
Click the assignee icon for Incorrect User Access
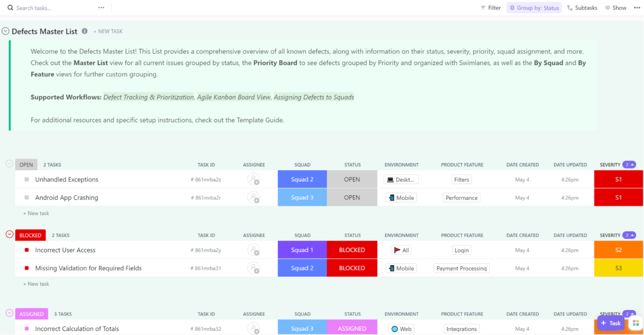coord(254,249)
